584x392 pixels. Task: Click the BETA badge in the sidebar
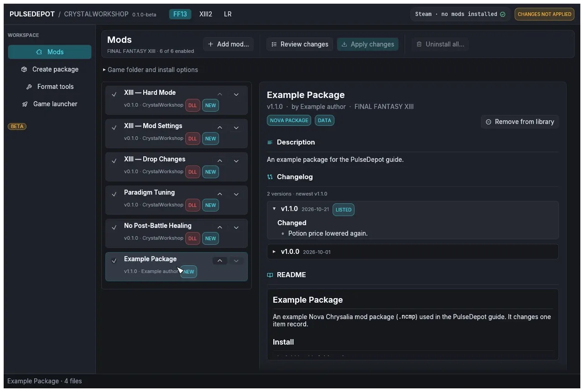(x=17, y=126)
